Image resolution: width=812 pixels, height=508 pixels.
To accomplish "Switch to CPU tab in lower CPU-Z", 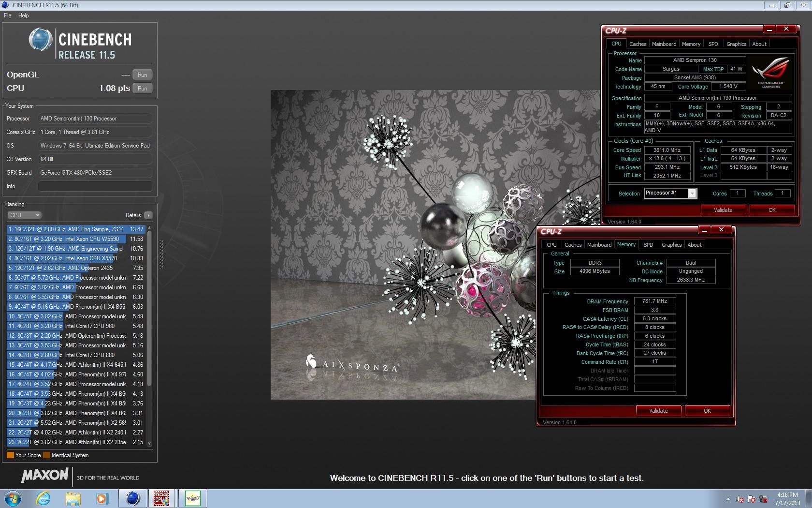I will (x=551, y=245).
